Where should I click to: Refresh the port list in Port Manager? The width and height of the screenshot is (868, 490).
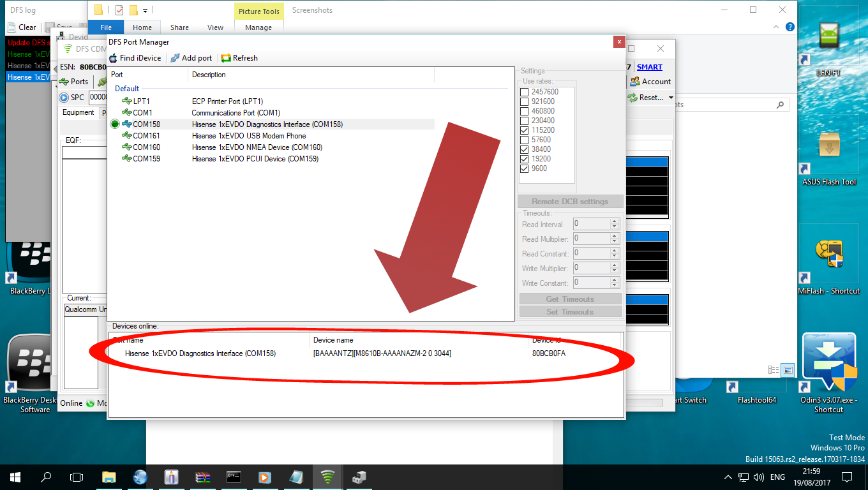(239, 58)
